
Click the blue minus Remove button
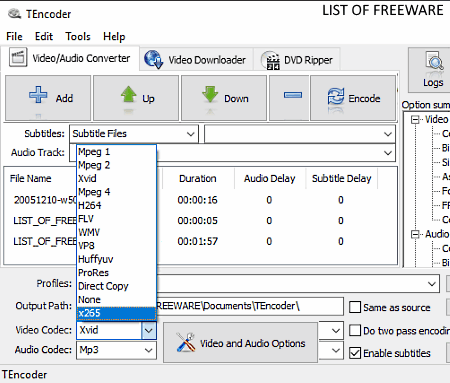coord(289,98)
